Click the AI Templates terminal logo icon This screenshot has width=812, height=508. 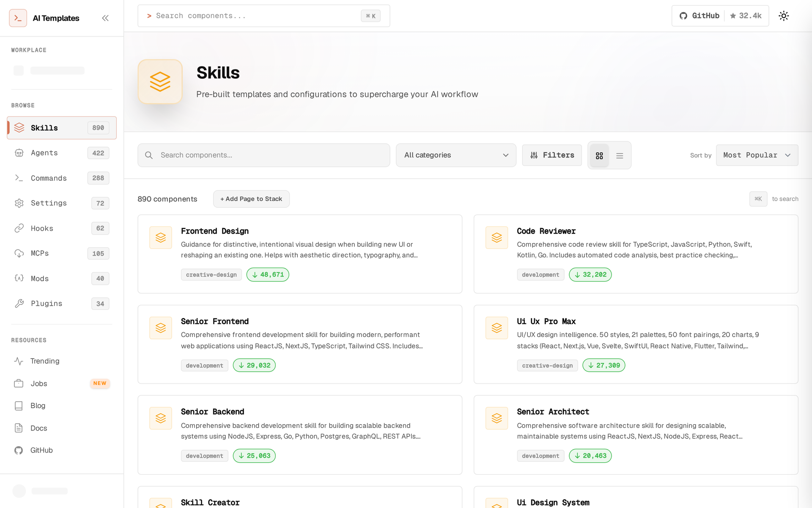(x=18, y=18)
